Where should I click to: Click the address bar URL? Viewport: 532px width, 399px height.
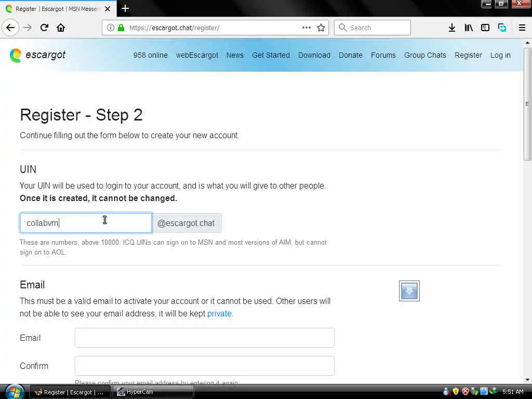click(x=175, y=28)
